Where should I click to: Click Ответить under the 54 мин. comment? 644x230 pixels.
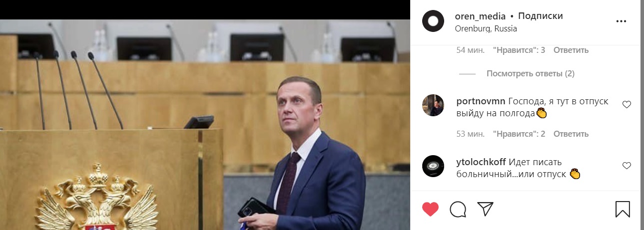tap(571, 50)
